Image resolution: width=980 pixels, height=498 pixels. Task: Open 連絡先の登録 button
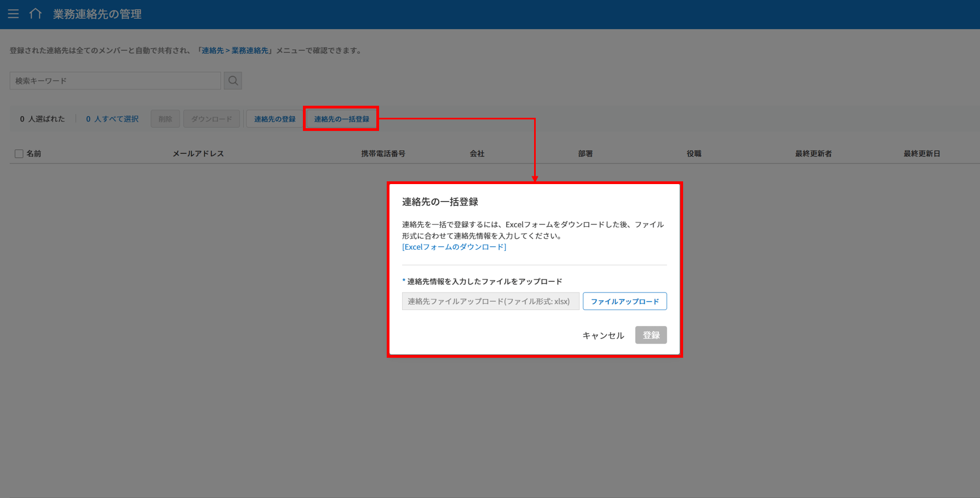[274, 119]
